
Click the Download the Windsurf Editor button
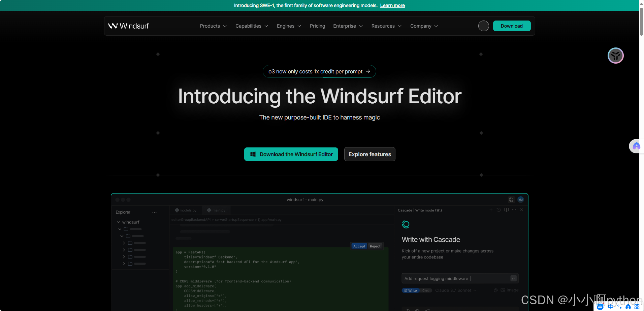[291, 154]
